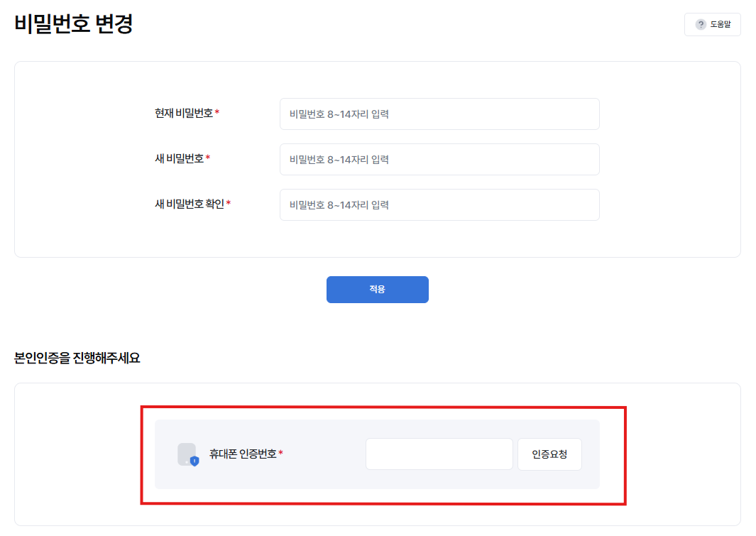Click the red asterisk after 새 비밀번호 label
The image size is (756, 536).
208,157
